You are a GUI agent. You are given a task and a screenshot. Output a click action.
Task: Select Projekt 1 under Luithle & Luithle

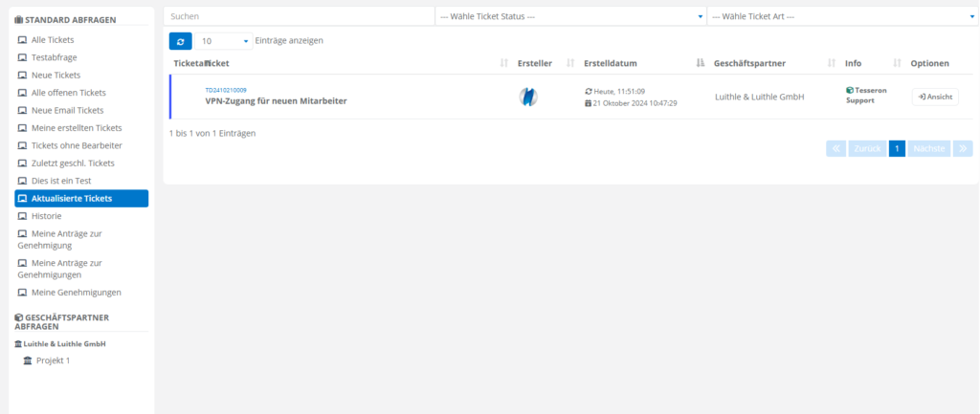coord(53,360)
